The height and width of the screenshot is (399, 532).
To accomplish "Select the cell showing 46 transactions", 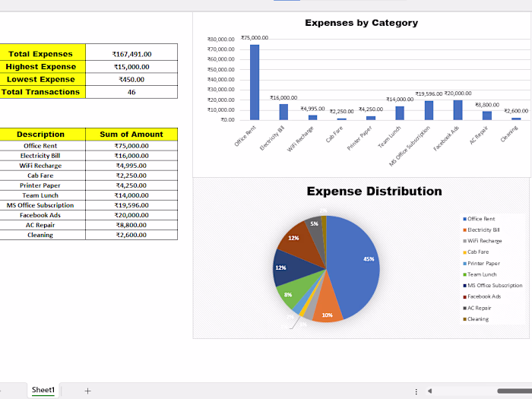I will tap(131, 92).
